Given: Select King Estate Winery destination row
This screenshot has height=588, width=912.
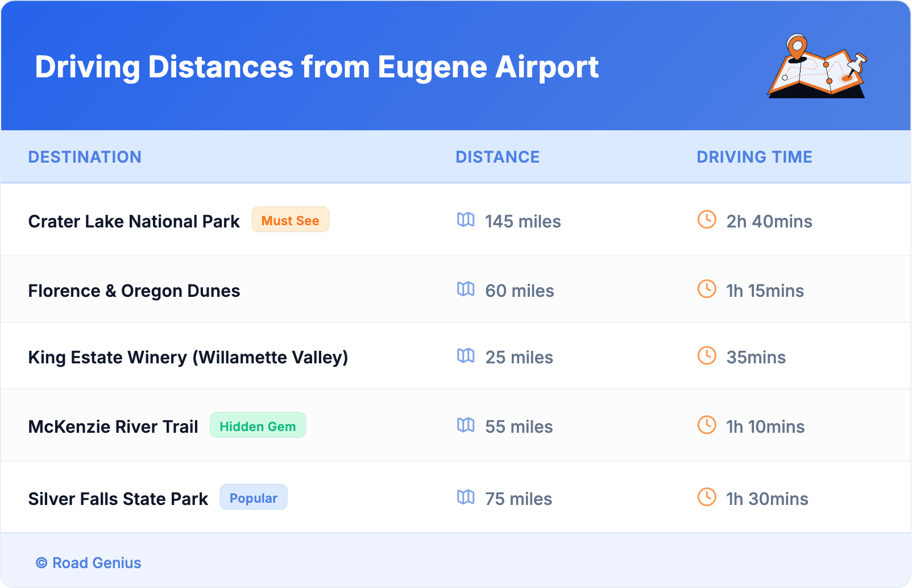Looking at the screenshot, I should coord(188,357).
